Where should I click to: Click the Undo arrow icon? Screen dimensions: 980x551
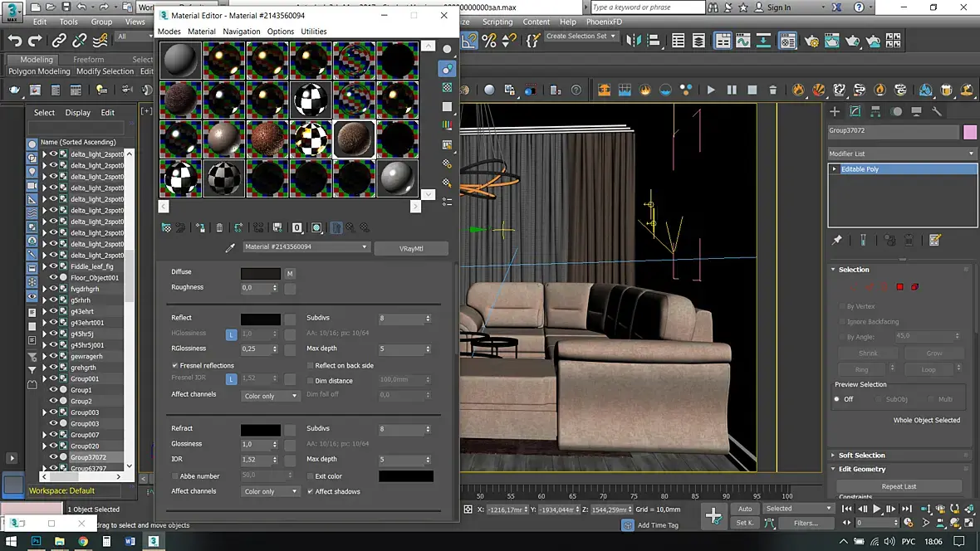point(14,40)
